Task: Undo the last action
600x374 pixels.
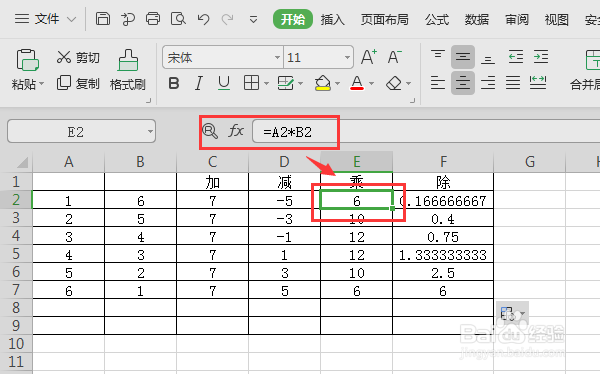Action: pos(203,19)
